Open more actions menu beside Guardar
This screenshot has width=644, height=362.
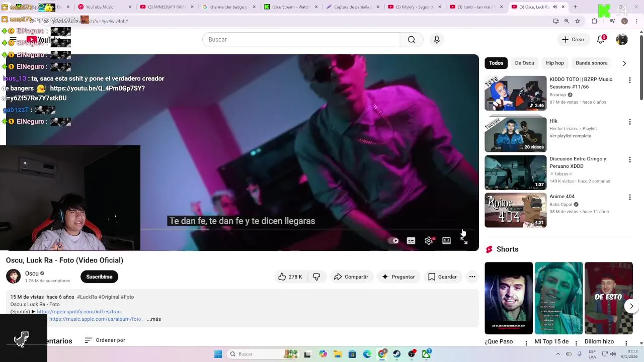[x=472, y=277]
